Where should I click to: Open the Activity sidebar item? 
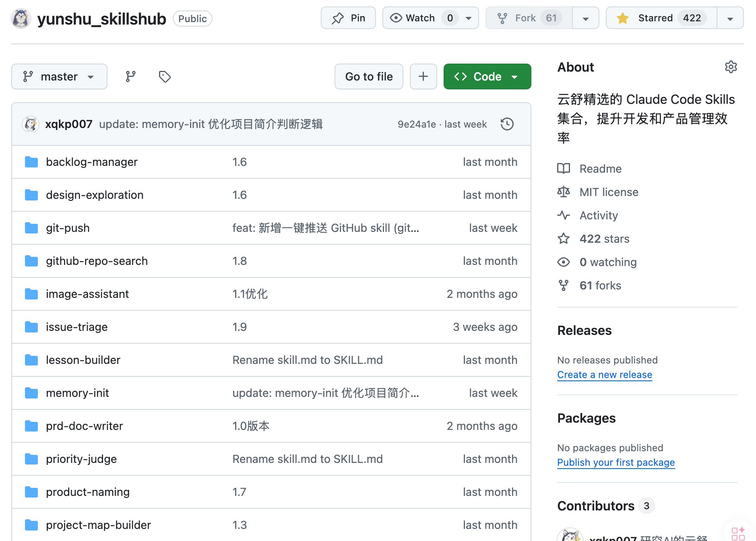coord(598,215)
